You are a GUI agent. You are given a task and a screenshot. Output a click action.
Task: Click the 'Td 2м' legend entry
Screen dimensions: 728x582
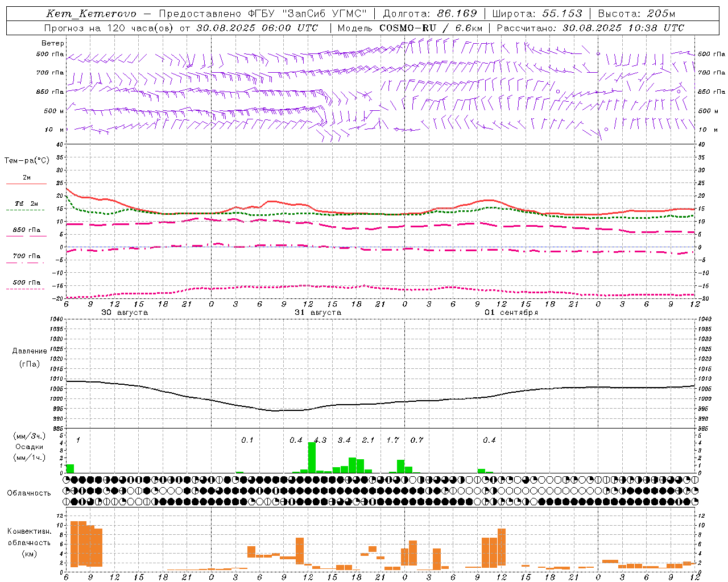click(27, 203)
